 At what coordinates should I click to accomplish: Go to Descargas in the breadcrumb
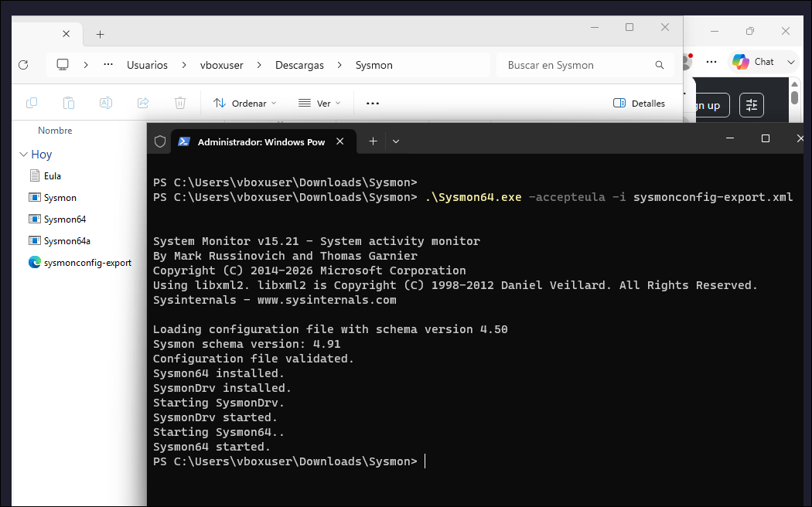point(299,65)
